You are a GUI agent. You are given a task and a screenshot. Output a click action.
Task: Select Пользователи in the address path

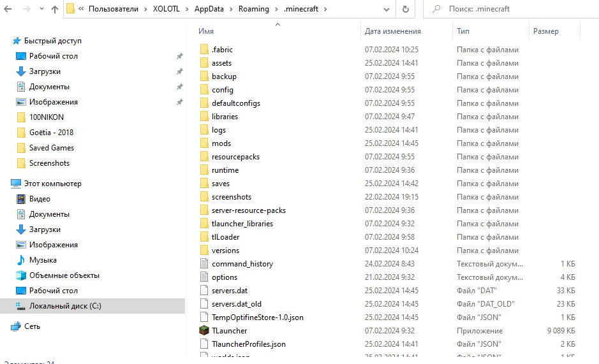[114, 9]
